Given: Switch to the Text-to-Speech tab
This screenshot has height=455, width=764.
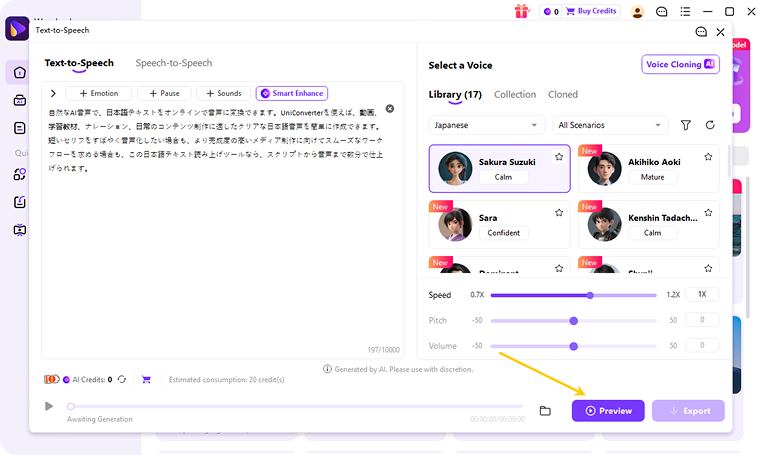Looking at the screenshot, I should (79, 63).
